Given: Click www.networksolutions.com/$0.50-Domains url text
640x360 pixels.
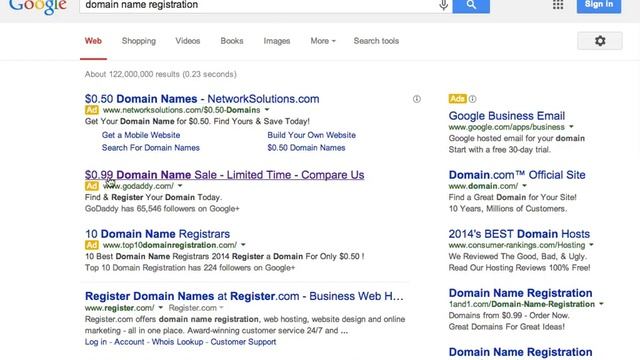Looking at the screenshot, I should (x=181, y=110).
